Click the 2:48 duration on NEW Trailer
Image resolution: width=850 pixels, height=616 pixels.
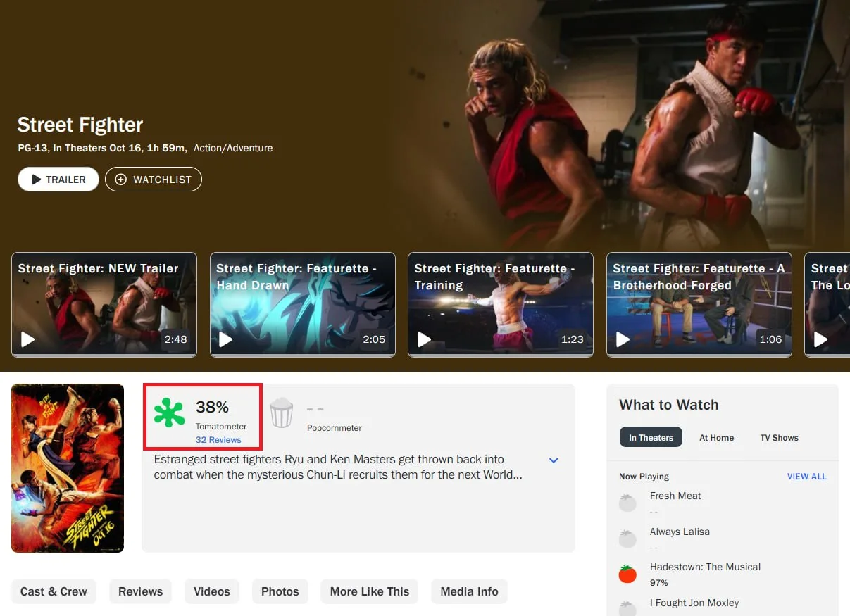tap(175, 339)
